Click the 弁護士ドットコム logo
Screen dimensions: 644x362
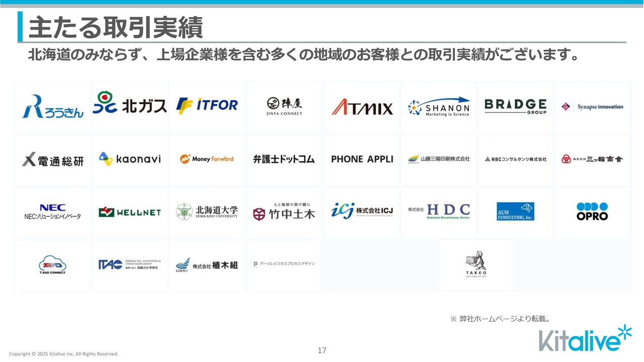coord(284,159)
